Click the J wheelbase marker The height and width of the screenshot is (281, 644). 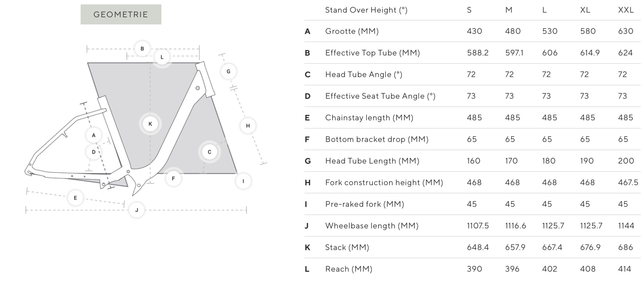point(137,210)
